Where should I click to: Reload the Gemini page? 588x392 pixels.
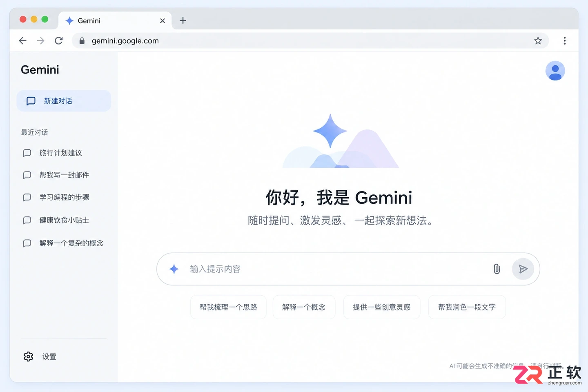click(59, 40)
